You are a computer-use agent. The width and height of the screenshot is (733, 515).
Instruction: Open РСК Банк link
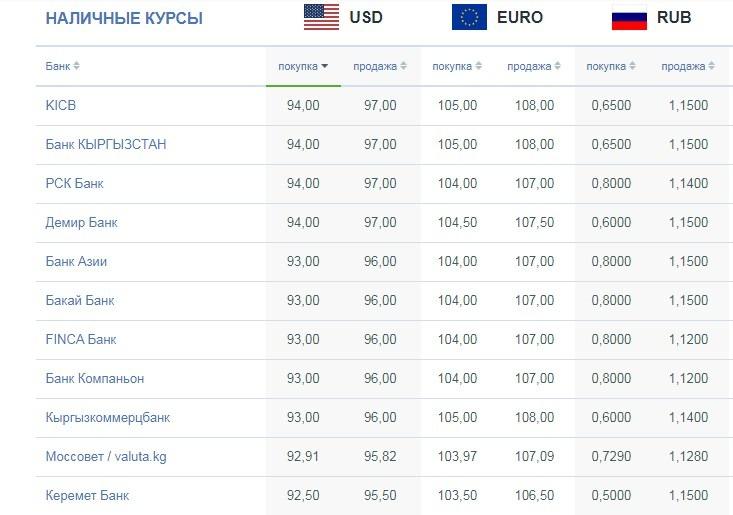coord(74,183)
